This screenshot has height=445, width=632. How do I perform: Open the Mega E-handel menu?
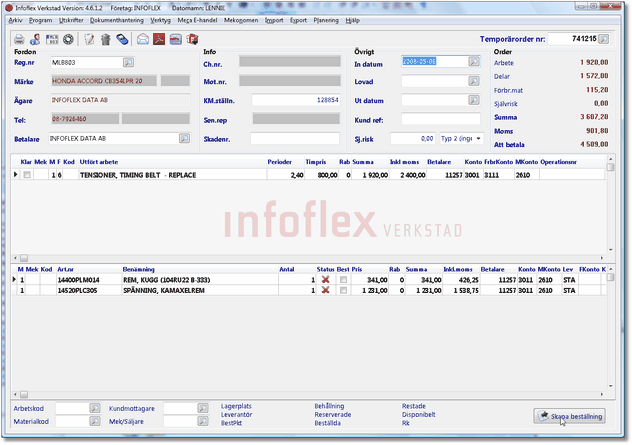coord(197,20)
